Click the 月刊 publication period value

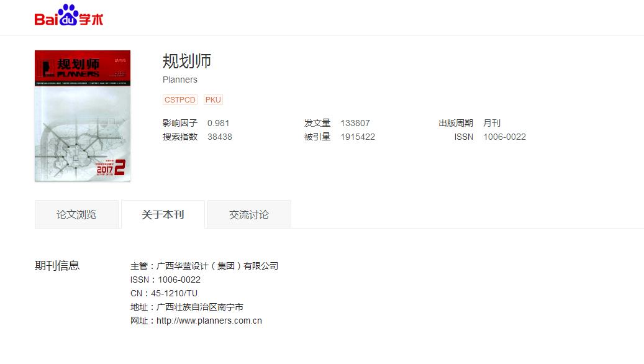pos(492,123)
